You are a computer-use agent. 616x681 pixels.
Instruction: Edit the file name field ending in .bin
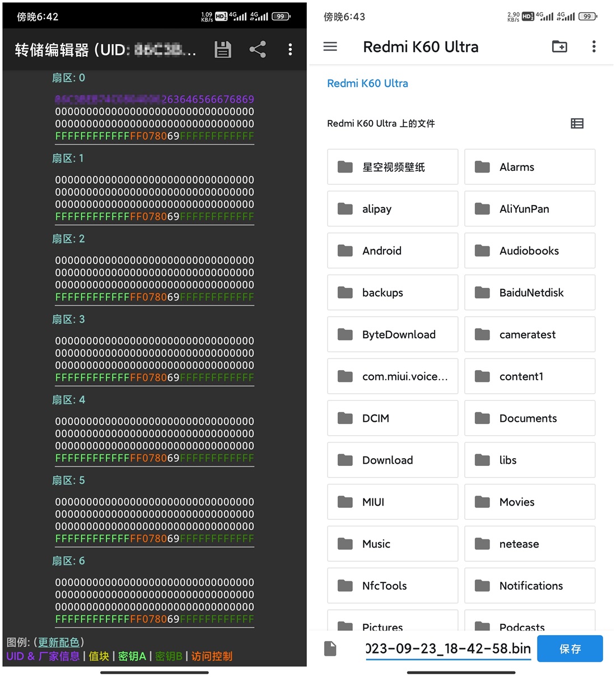449,649
